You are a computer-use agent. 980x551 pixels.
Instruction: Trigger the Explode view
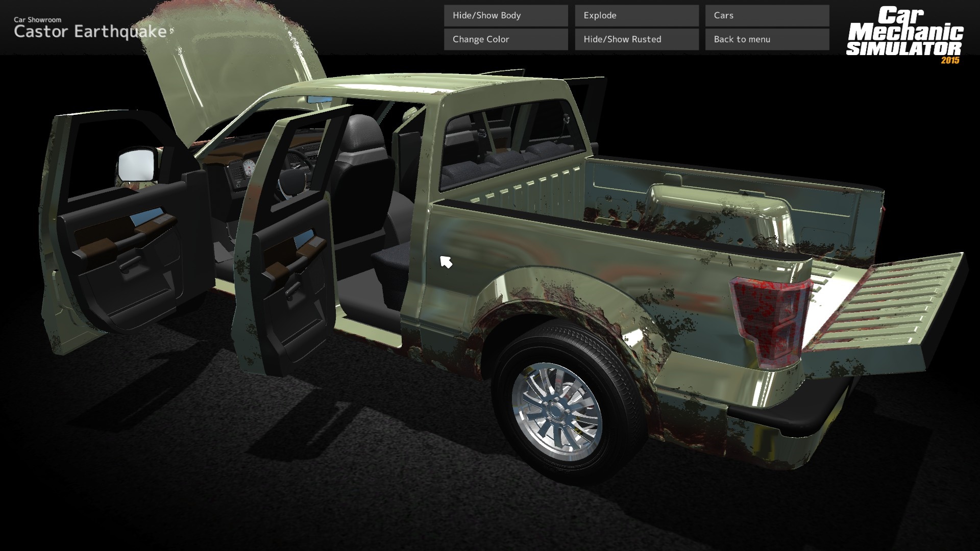pyautogui.click(x=636, y=15)
